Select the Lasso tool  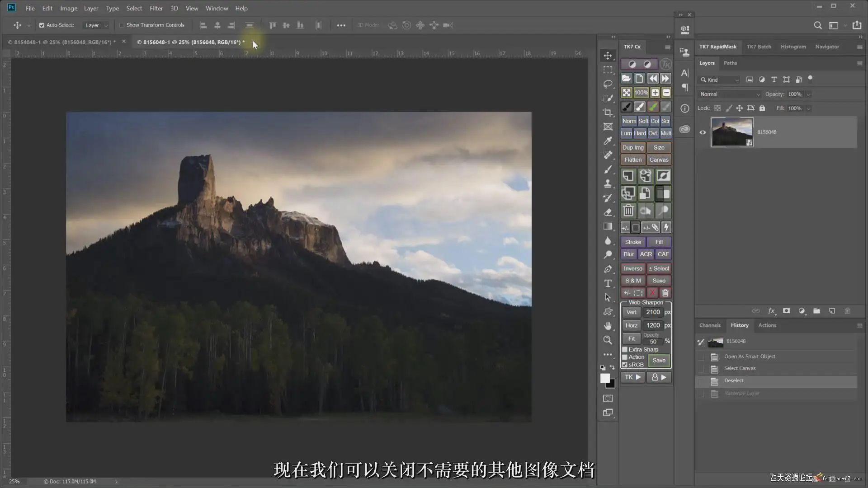[608, 84]
